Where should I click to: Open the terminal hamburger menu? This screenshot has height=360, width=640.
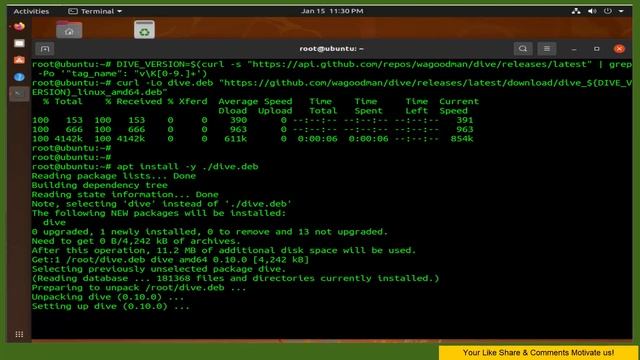pos(547,49)
